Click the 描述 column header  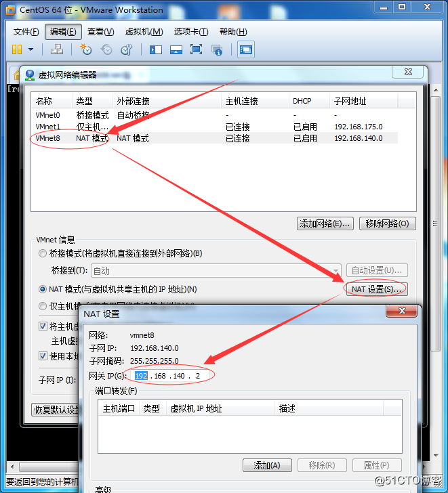click(x=329, y=408)
